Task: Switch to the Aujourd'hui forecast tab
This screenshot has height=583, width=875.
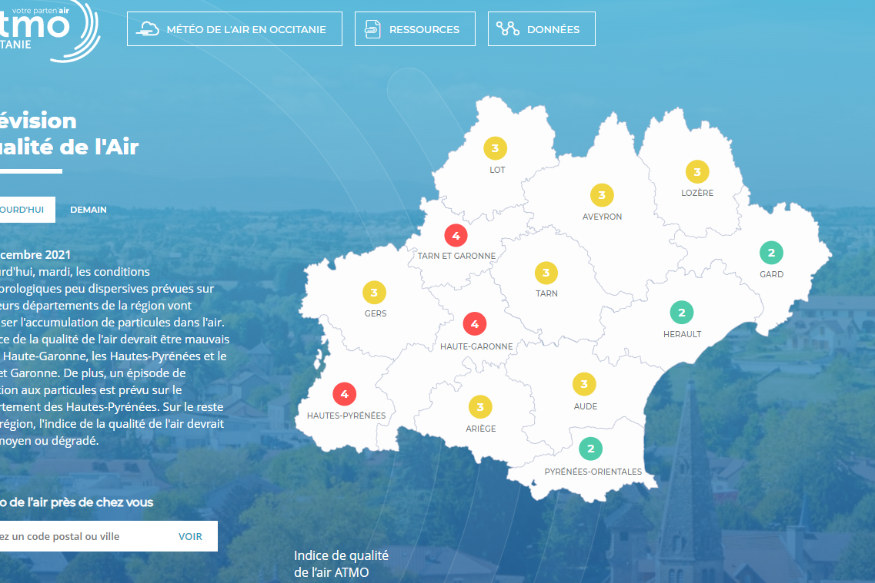Action: 25,210
